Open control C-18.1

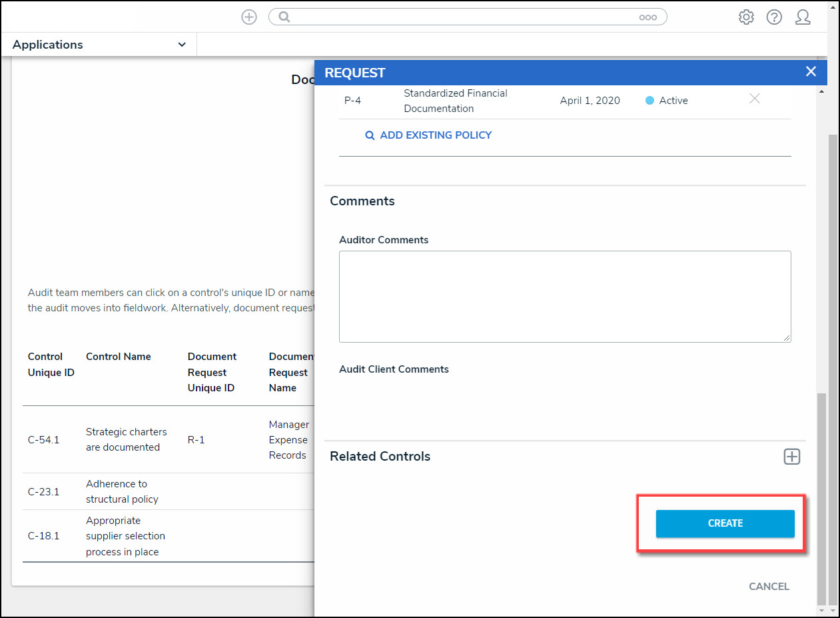pyautogui.click(x=43, y=536)
